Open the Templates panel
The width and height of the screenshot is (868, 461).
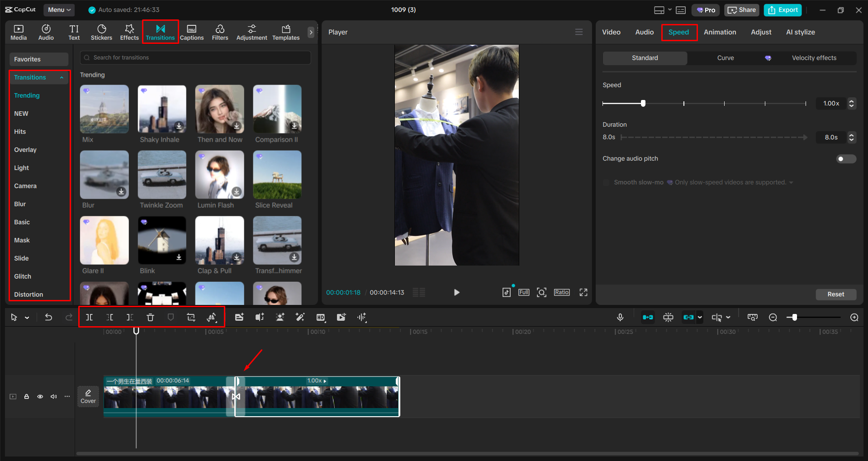(285, 32)
